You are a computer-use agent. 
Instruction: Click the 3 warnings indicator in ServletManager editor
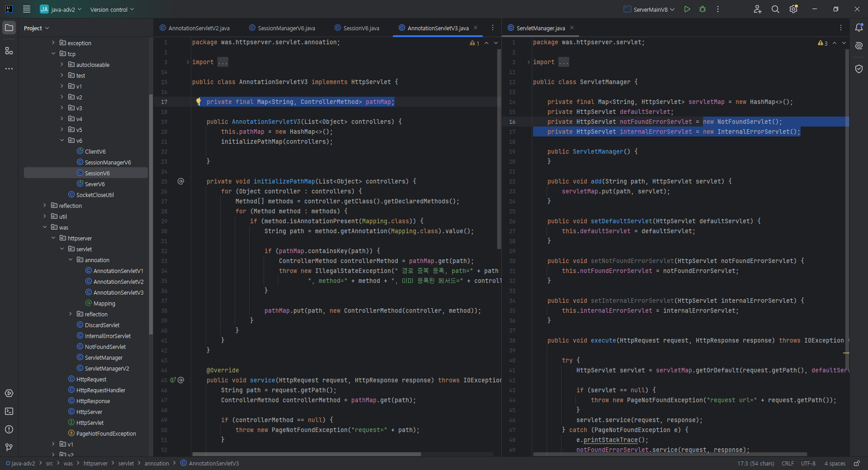822,43
